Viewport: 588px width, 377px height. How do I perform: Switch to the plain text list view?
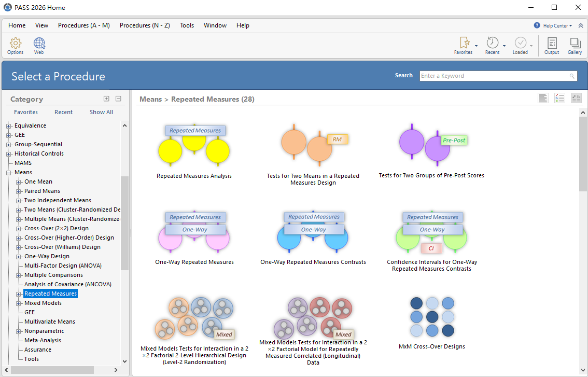543,99
